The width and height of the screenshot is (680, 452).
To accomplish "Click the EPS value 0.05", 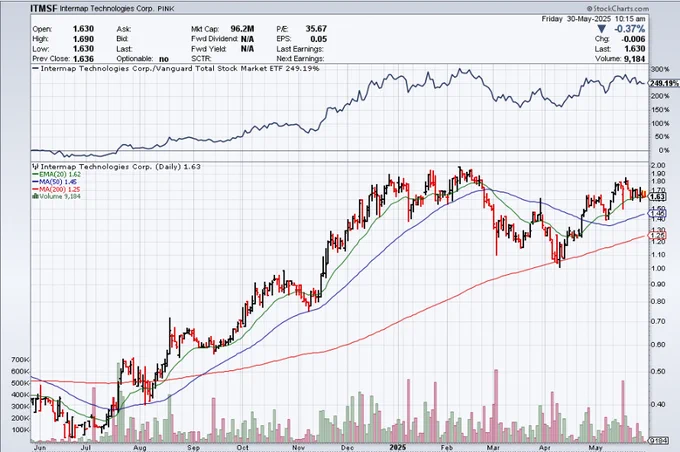I will (319, 39).
